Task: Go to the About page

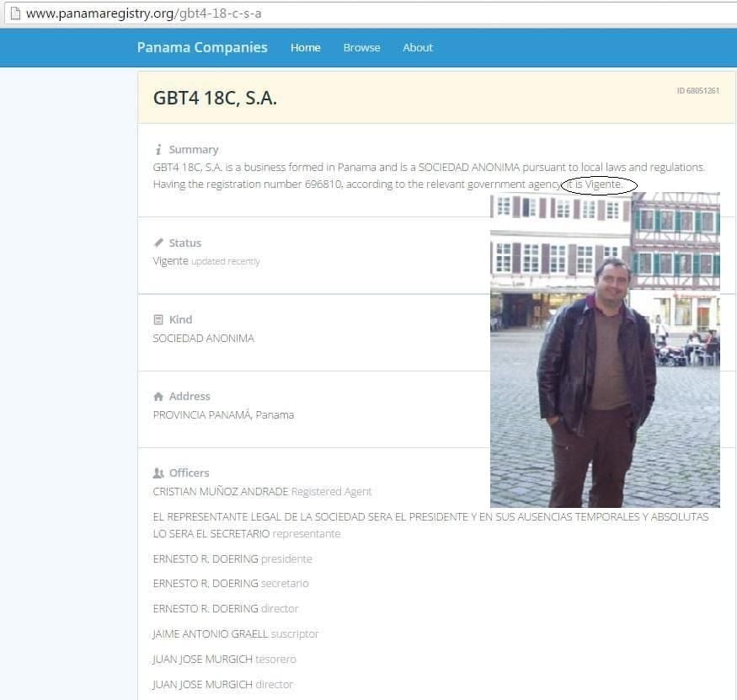Action: (x=417, y=48)
